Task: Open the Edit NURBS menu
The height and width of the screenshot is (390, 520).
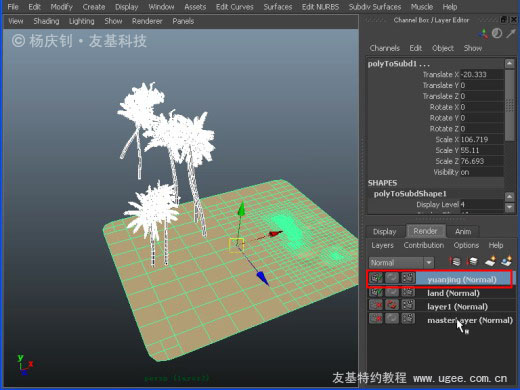Action: pos(320,7)
